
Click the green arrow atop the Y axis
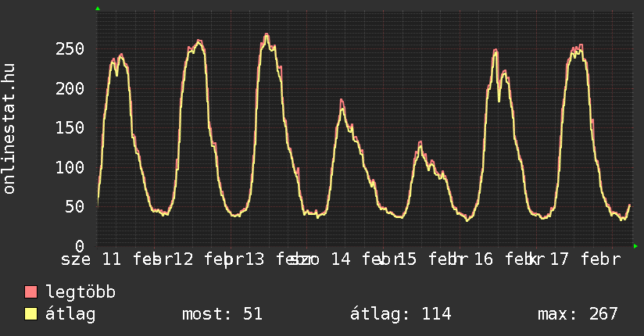click(98, 8)
